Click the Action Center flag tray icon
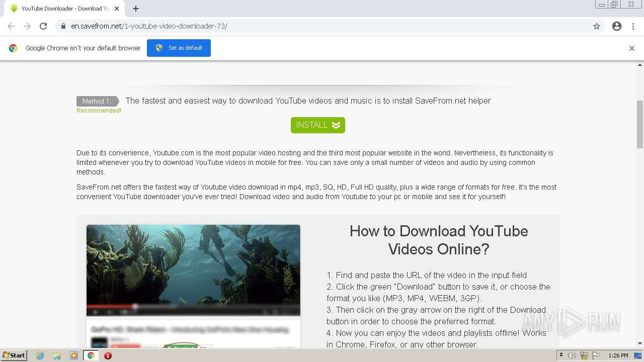Screen dimensions: 644x362 pos(595,355)
